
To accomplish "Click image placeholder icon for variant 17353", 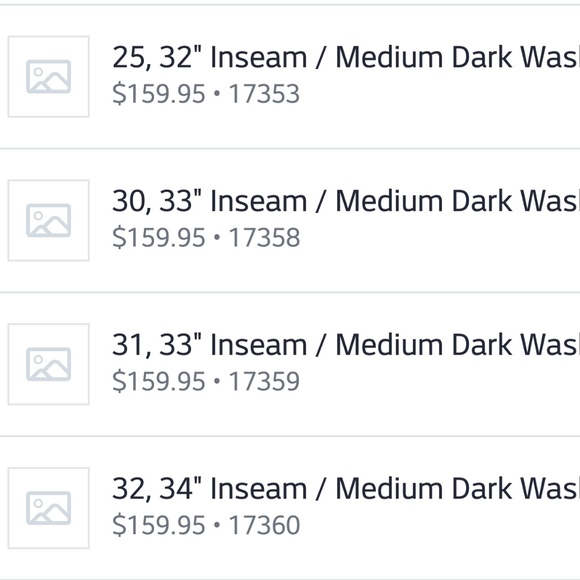I will (x=48, y=77).
